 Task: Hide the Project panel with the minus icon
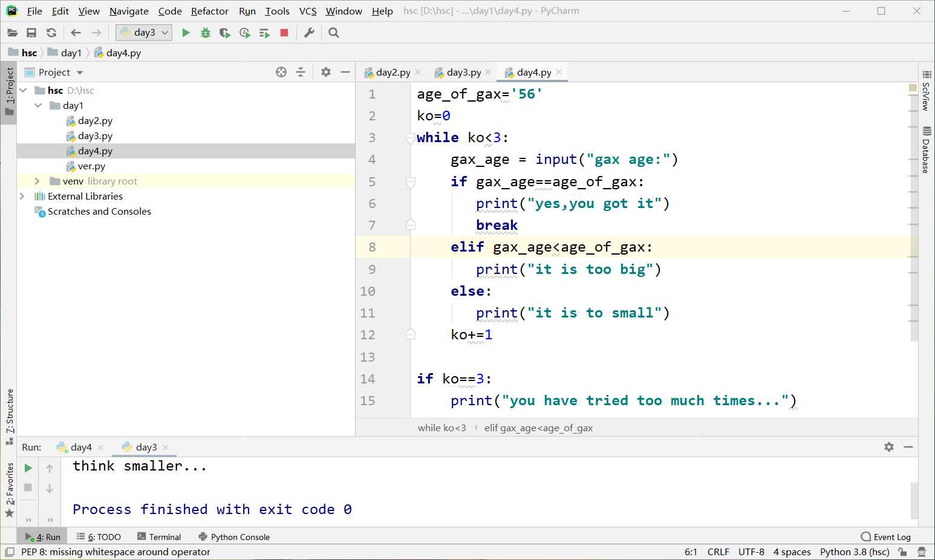click(345, 72)
